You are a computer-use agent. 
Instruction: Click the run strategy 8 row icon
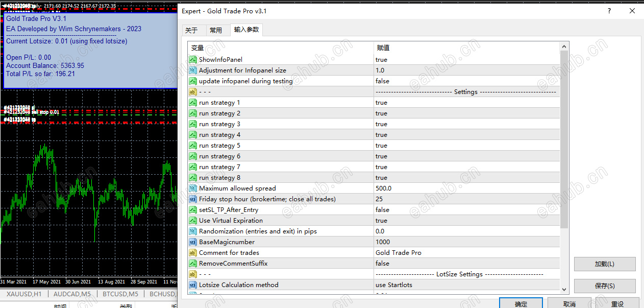point(193,178)
